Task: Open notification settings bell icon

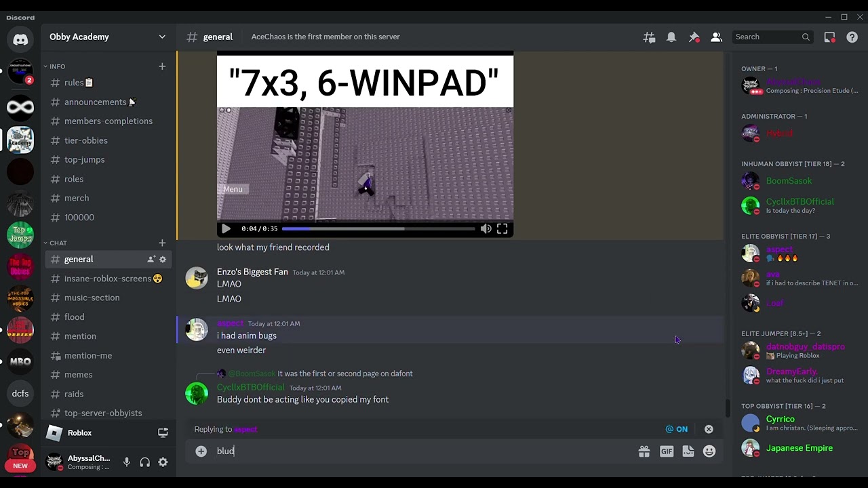Action: point(671,37)
